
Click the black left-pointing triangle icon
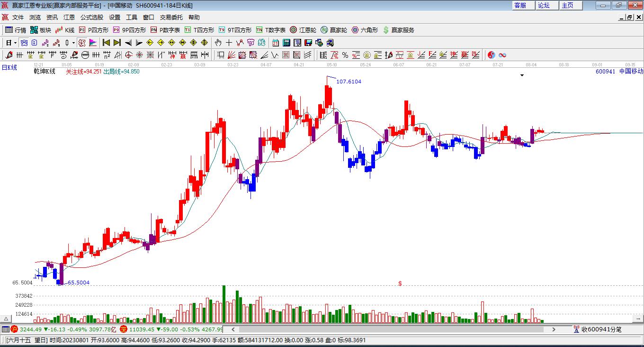[x=128, y=43]
